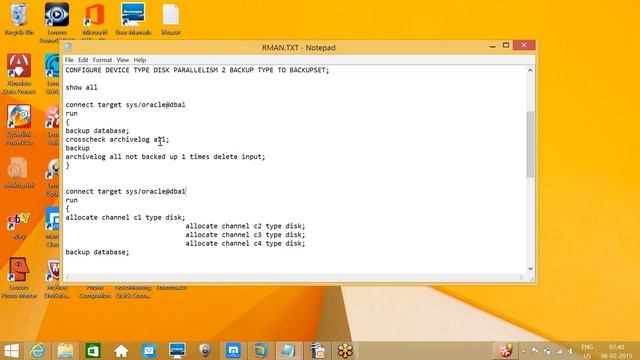Image resolution: width=640 pixels, height=360 pixels.
Task: Open File Explorer from the taskbar
Action: pyautogui.click(x=65, y=351)
